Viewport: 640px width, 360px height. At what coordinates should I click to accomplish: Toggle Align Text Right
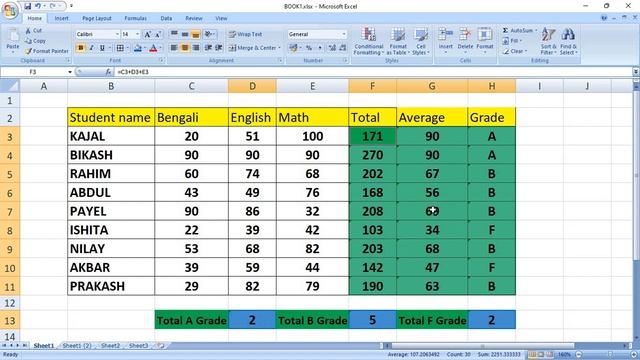pyautogui.click(x=196, y=48)
